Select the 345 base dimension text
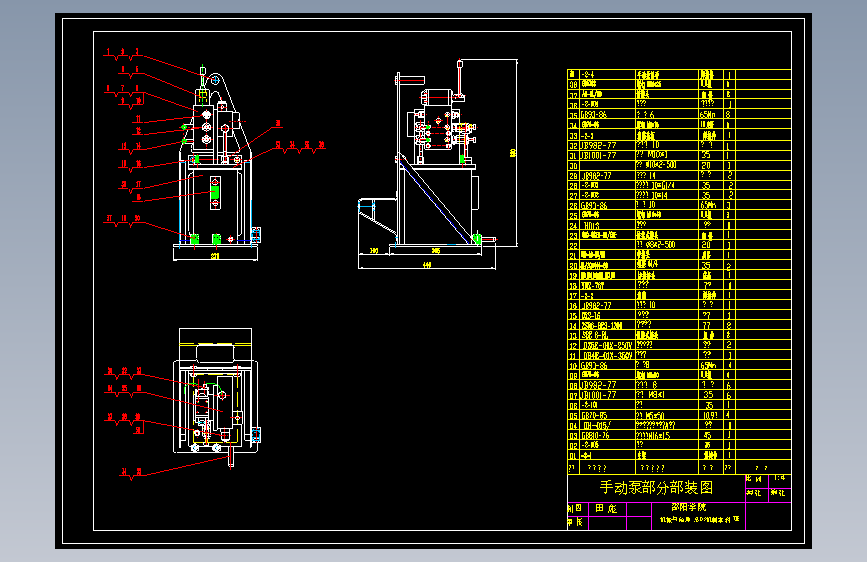867x562 pixels. point(436,251)
